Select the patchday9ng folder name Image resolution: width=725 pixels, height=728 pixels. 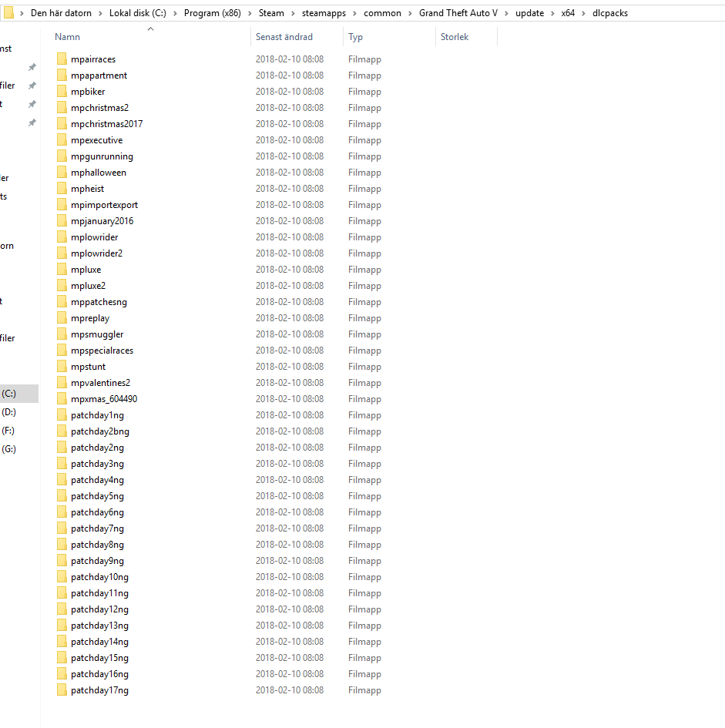(x=97, y=560)
